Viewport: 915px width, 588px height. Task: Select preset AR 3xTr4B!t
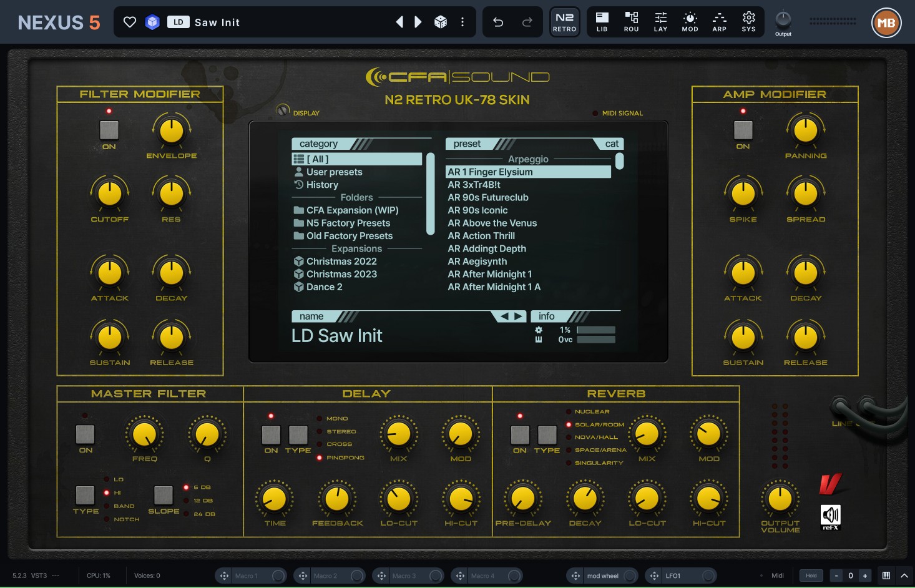(528, 185)
